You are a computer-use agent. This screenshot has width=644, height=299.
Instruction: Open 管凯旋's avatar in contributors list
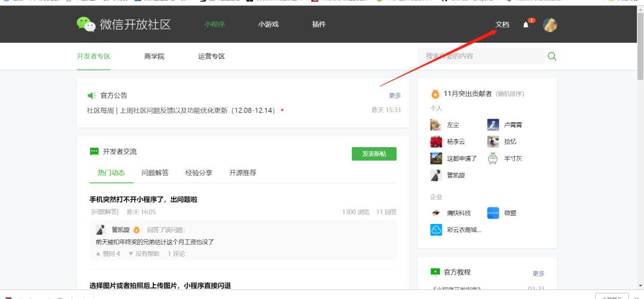tap(436, 175)
